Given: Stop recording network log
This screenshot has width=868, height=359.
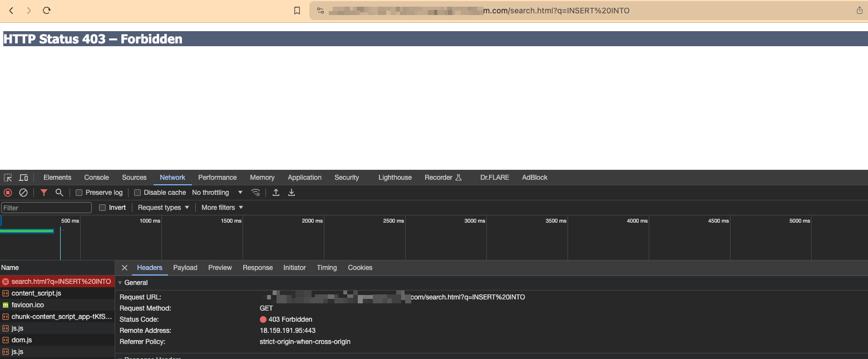Looking at the screenshot, I should point(8,193).
